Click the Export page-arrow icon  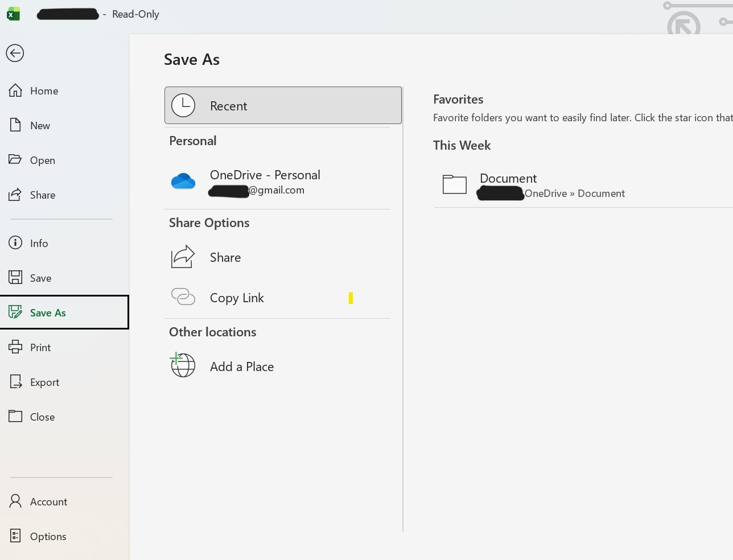click(16, 382)
